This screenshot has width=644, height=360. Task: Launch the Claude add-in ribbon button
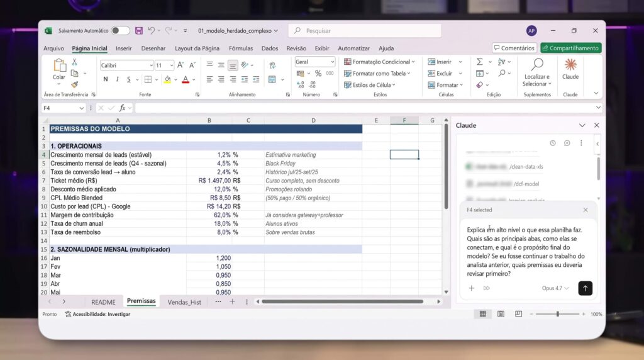point(570,69)
